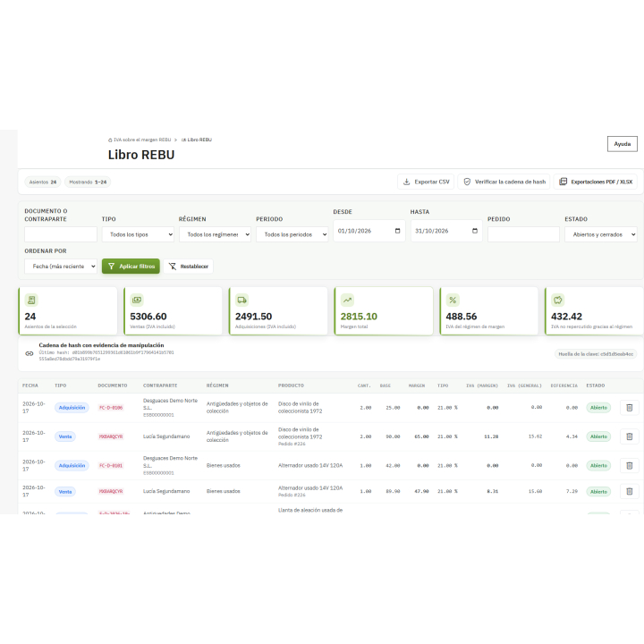Screen dimensions: 644x644
Task: Click the trend icon on the 2815.10 margen card
Action: tap(347, 301)
